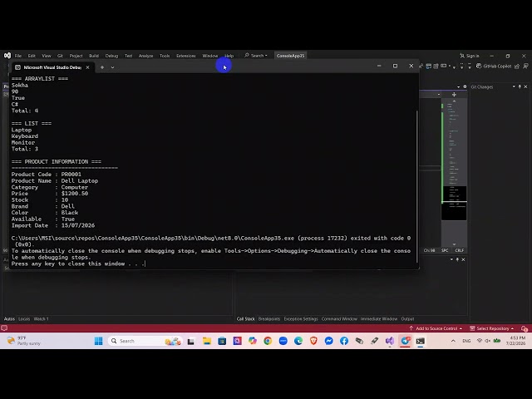Image resolution: width=532 pixels, height=399 pixels.
Task: Open the terminal icon on taskbar
Action: [x=421, y=341]
